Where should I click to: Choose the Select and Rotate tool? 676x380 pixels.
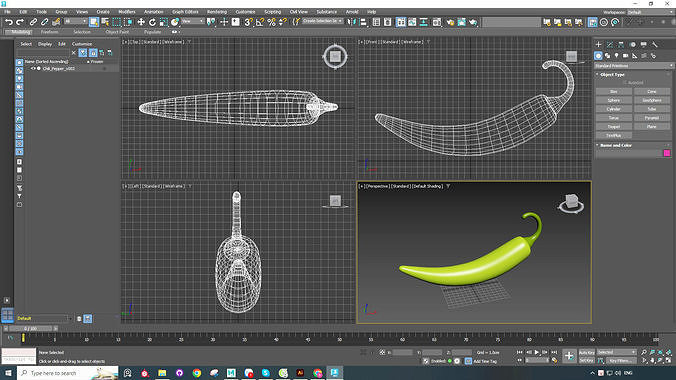tap(152, 22)
